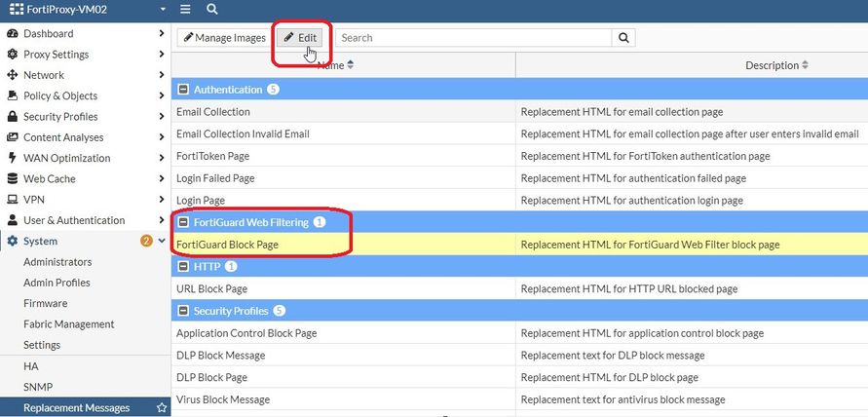868x417 pixels.
Task: Click the FortiProxy logo grid icon
Action: (x=16, y=10)
